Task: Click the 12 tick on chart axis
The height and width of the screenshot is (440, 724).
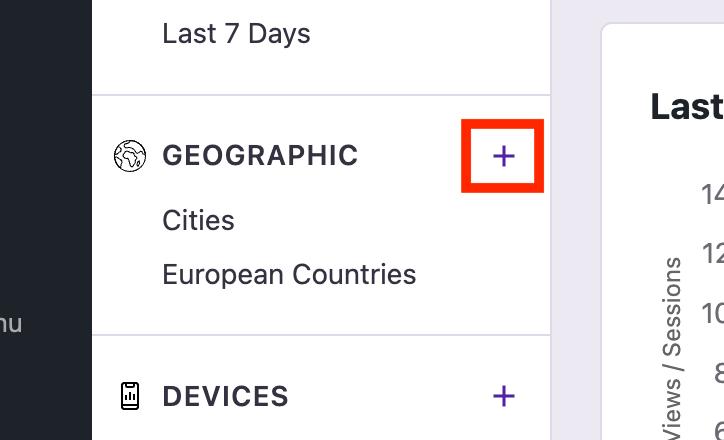Action: point(712,252)
